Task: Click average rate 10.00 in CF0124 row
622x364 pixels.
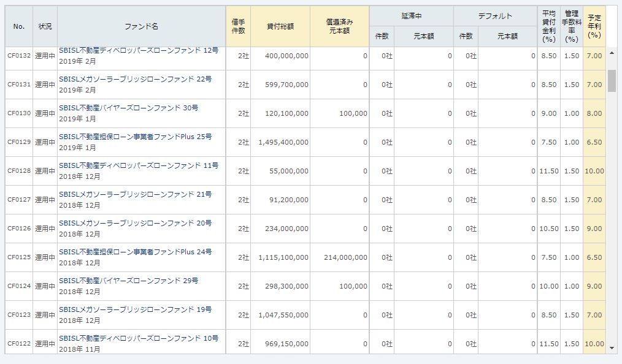Action: coord(549,286)
